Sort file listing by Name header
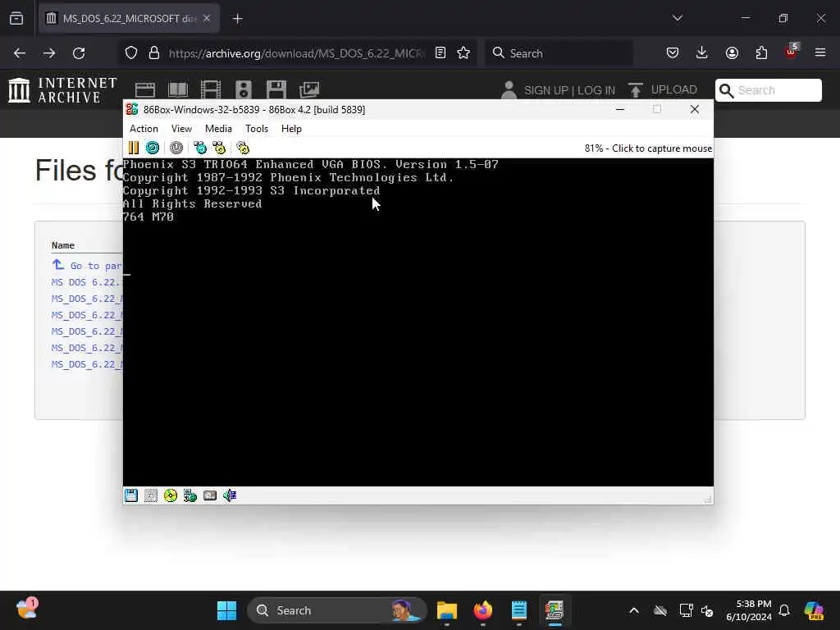This screenshot has width=840, height=630. (x=62, y=245)
